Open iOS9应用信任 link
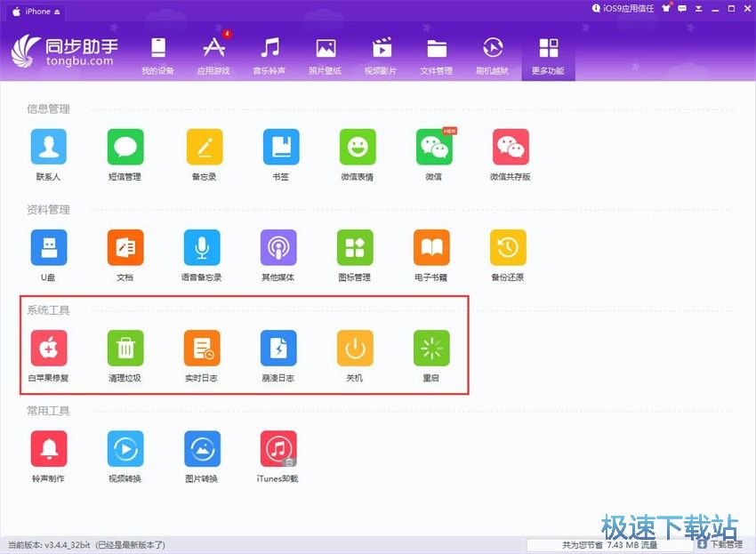 tap(623, 8)
